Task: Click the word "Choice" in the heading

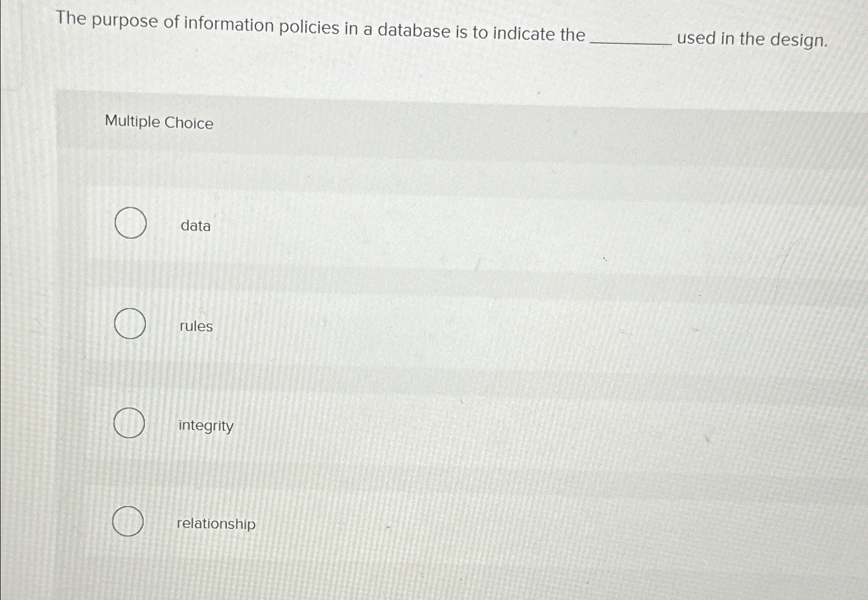Action: 189,123
